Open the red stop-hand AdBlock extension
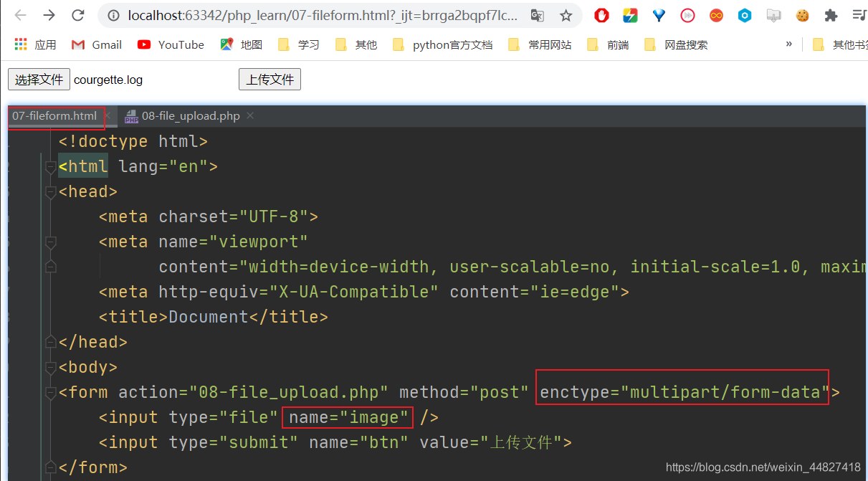This screenshot has height=481, width=868. click(x=601, y=15)
